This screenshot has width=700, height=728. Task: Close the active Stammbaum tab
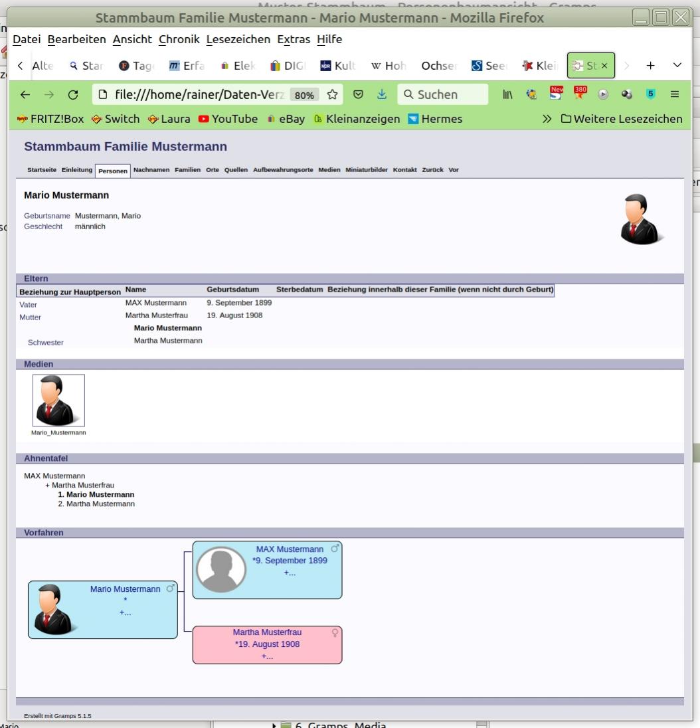pyautogui.click(x=604, y=66)
